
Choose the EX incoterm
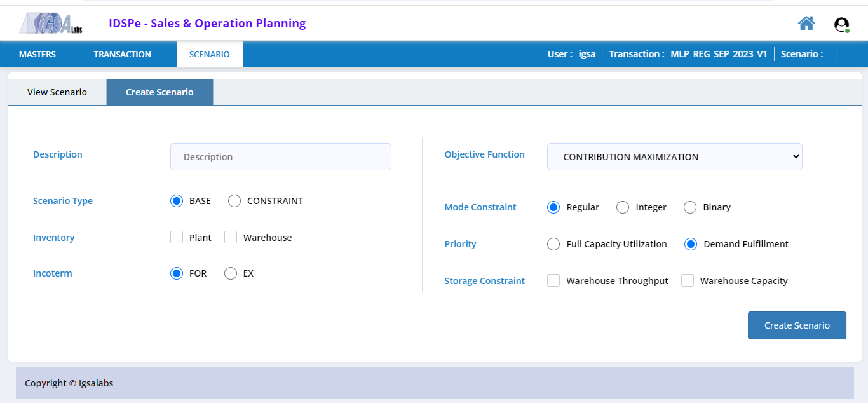(231, 273)
